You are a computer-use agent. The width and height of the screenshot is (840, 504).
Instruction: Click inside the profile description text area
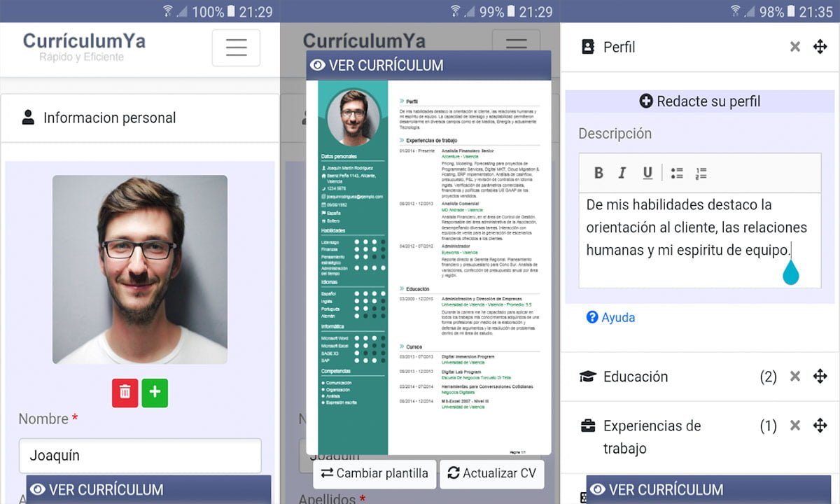pyautogui.click(x=700, y=240)
